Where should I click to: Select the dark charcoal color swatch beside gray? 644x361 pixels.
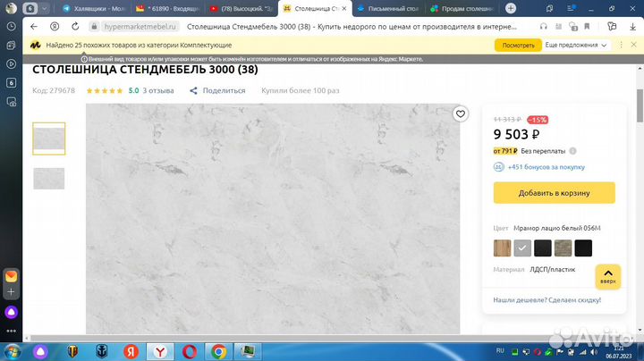[x=543, y=248]
